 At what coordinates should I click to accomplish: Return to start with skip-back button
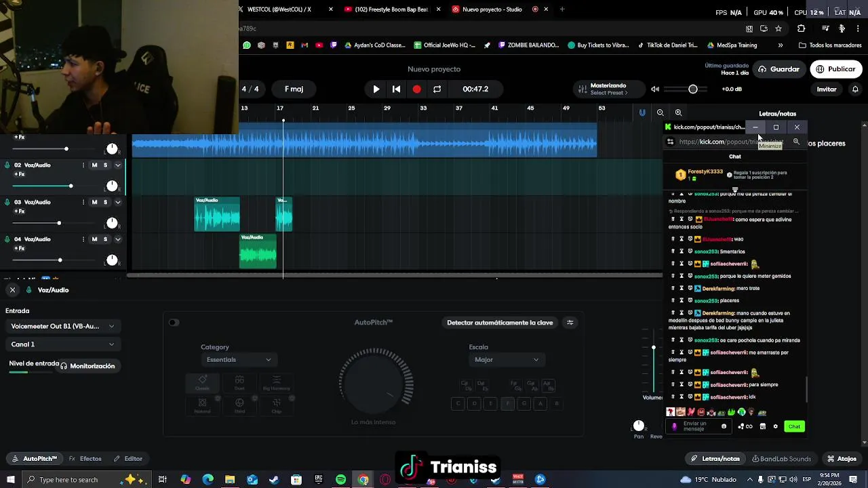397,89
